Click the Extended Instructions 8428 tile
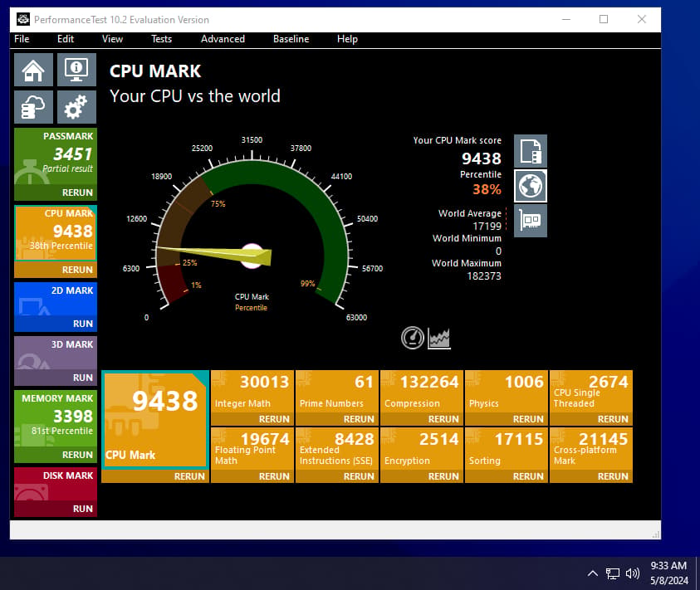This screenshot has width=700, height=590. coord(337,449)
